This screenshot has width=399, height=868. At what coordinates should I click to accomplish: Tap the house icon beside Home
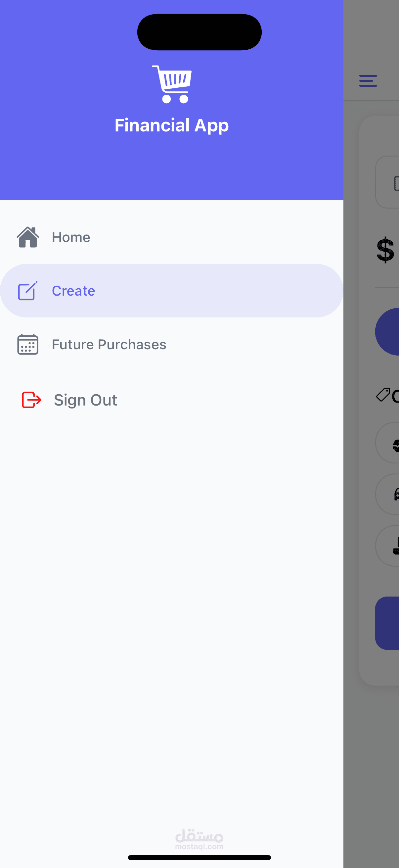point(27,237)
